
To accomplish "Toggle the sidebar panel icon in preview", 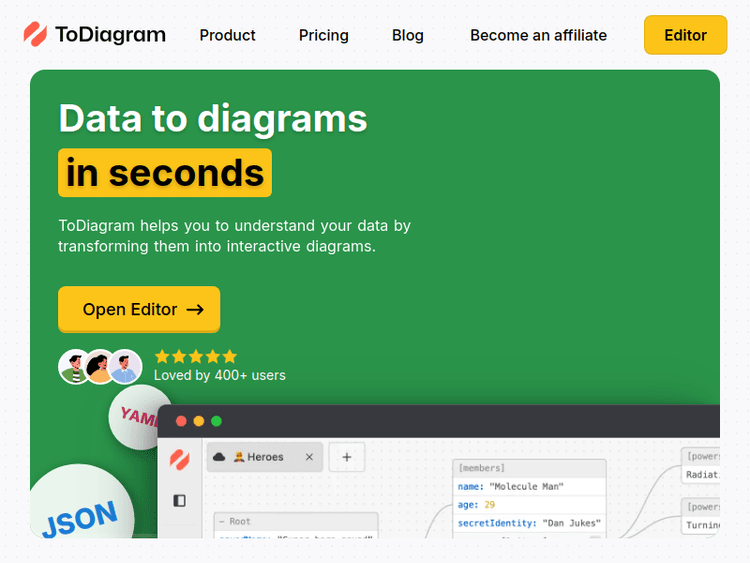I will [179, 501].
